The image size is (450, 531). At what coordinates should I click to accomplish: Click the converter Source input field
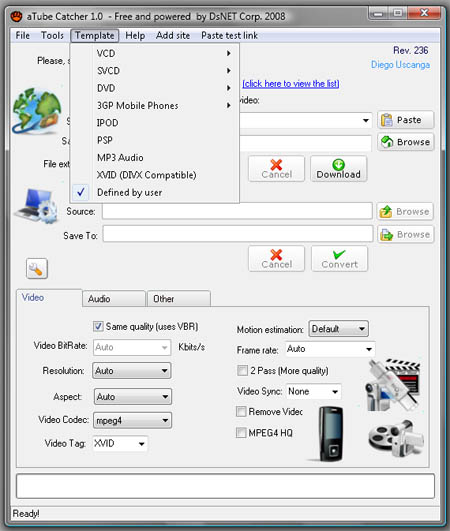point(237,211)
